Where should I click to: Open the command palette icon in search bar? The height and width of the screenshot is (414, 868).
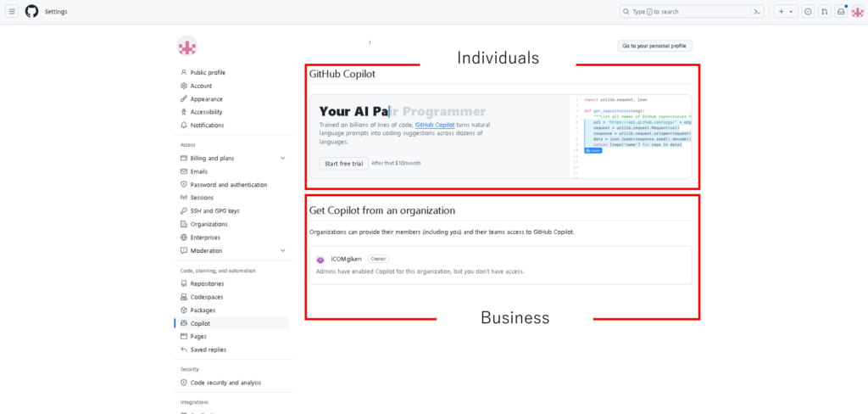point(757,12)
